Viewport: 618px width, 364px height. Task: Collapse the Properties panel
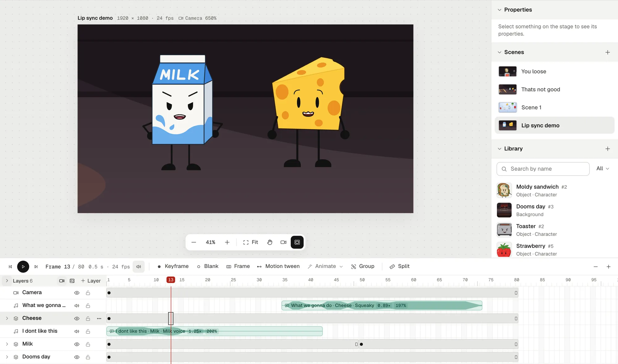[x=500, y=10]
